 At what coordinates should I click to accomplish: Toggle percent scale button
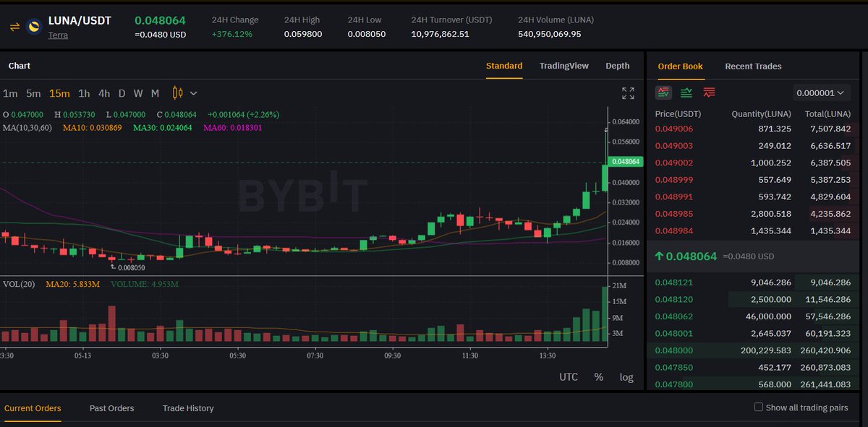(x=599, y=377)
